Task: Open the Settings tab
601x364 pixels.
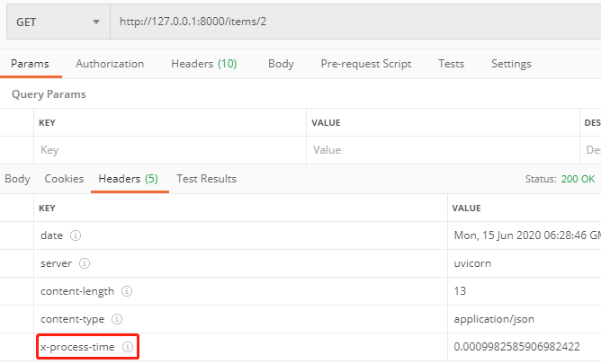Action: [511, 64]
